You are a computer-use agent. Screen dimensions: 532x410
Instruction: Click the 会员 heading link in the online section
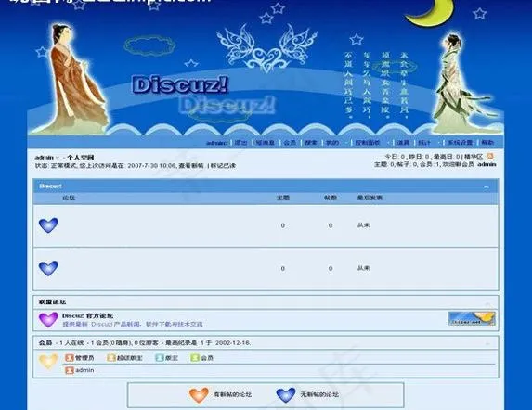(x=45, y=343)
